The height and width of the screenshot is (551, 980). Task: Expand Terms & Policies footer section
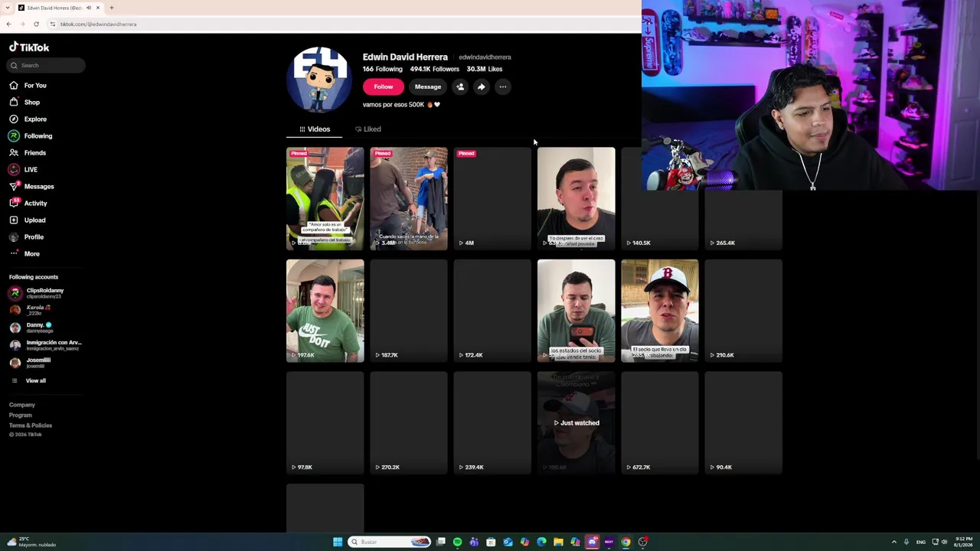click(x=31, y=425)
